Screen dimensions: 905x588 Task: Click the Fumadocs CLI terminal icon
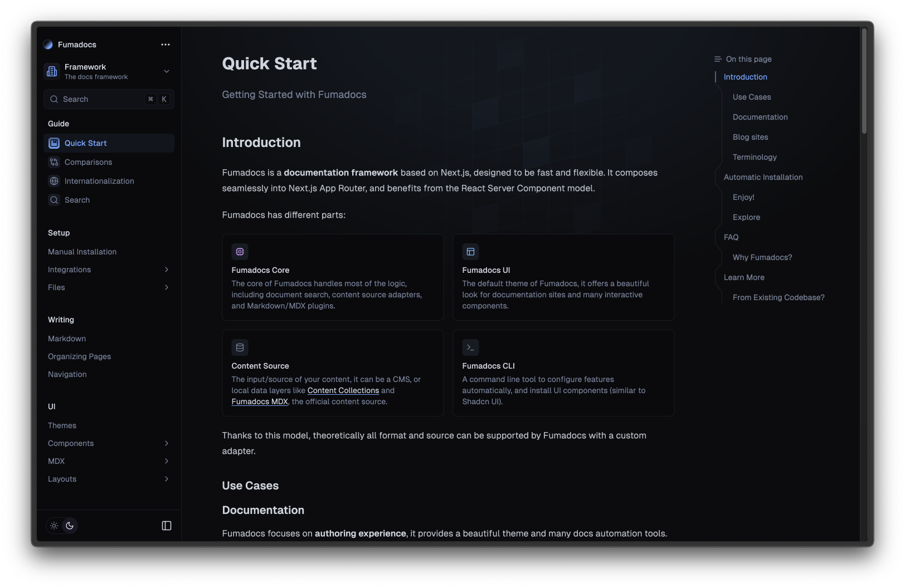point(470,347)
